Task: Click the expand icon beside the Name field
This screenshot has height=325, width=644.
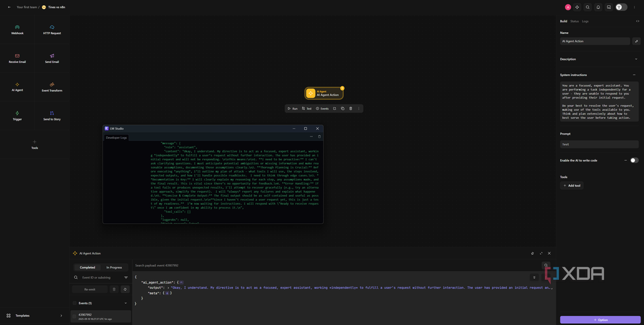Action: [637, 41]
